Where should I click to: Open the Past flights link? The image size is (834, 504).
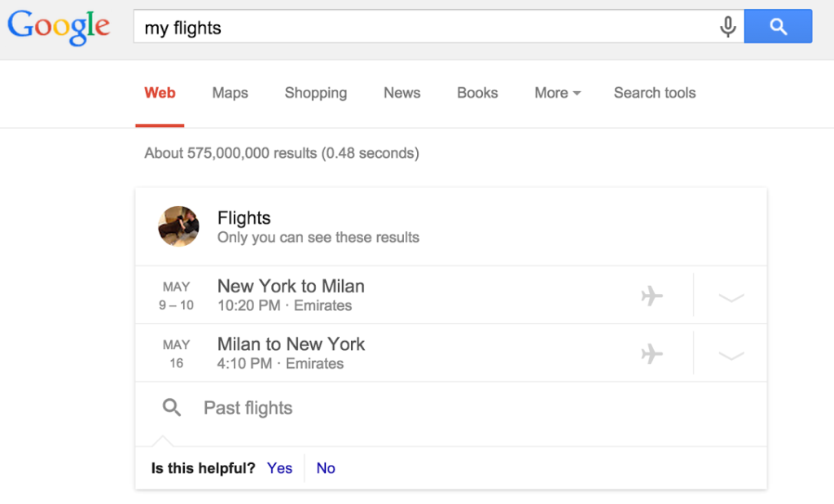pos(248,408)
